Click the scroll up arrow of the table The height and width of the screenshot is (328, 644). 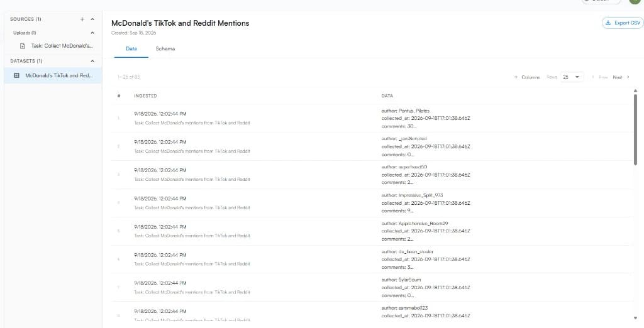[x=635, y=90]
